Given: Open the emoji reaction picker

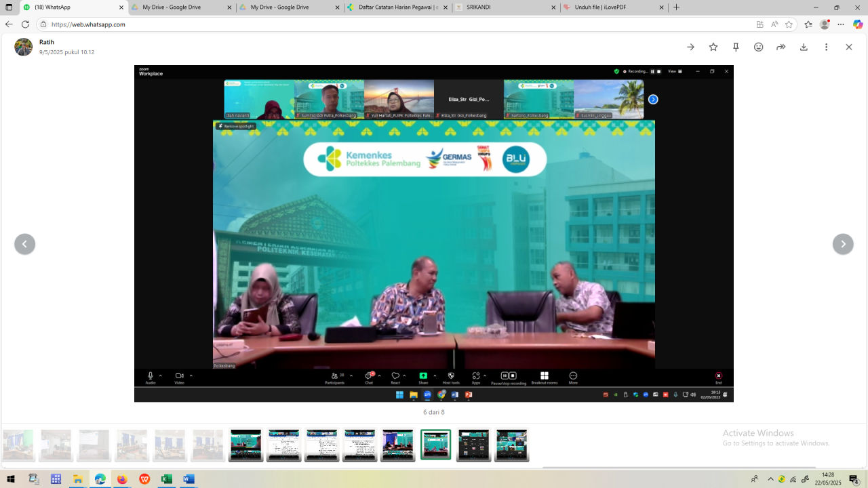Looking at the screenshot, I should click(758, 47).
